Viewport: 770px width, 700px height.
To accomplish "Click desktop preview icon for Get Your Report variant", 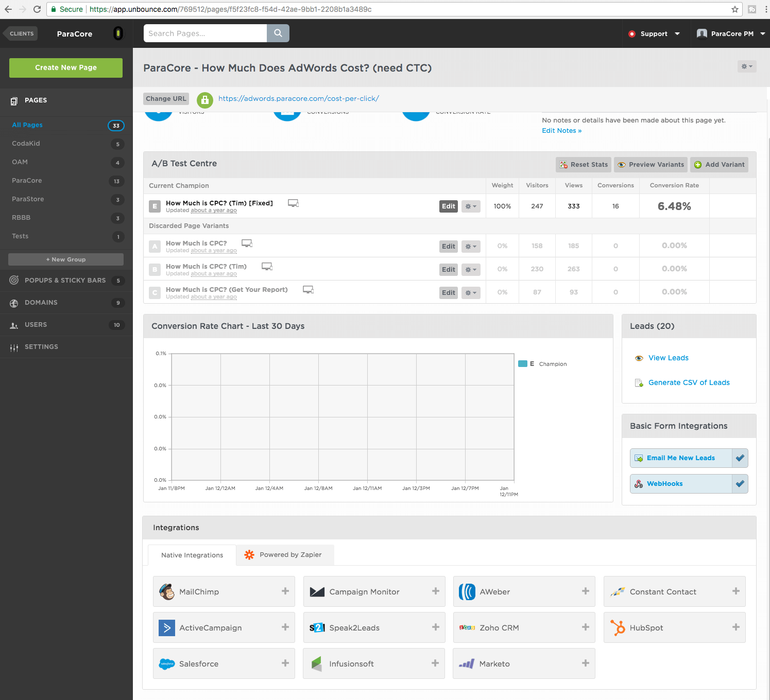I will coord(308,290).
